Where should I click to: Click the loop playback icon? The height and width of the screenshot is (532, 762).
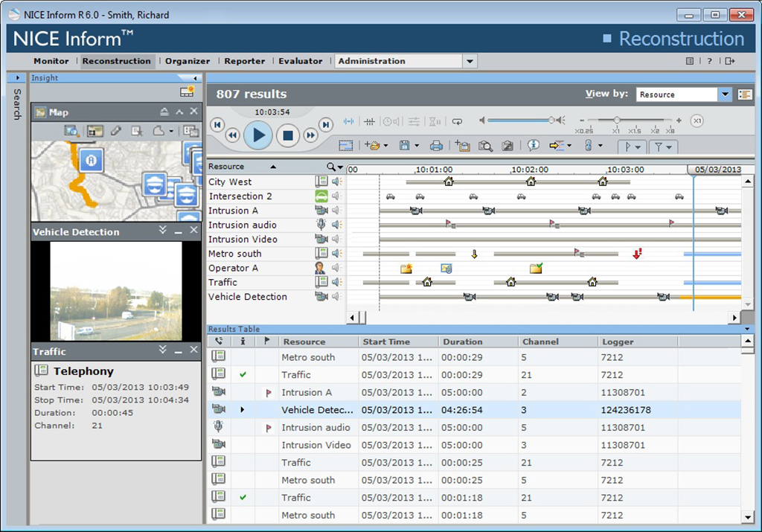coord(457,121)
